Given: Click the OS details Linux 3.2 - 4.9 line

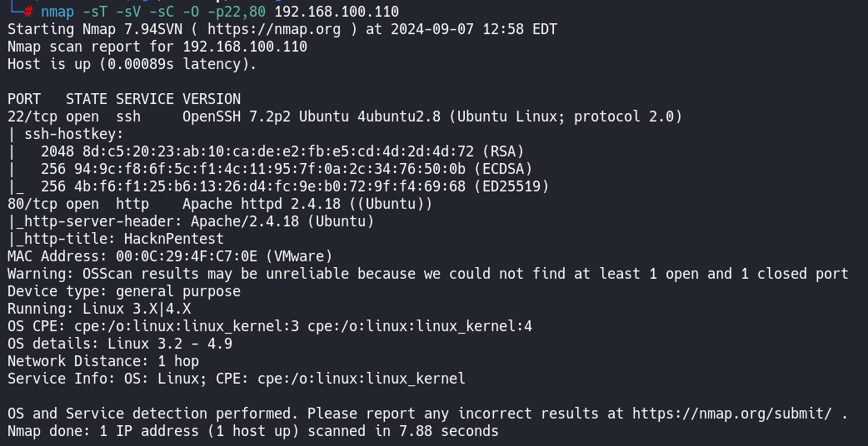Looking at the screenshot, I should click(119, 344).
